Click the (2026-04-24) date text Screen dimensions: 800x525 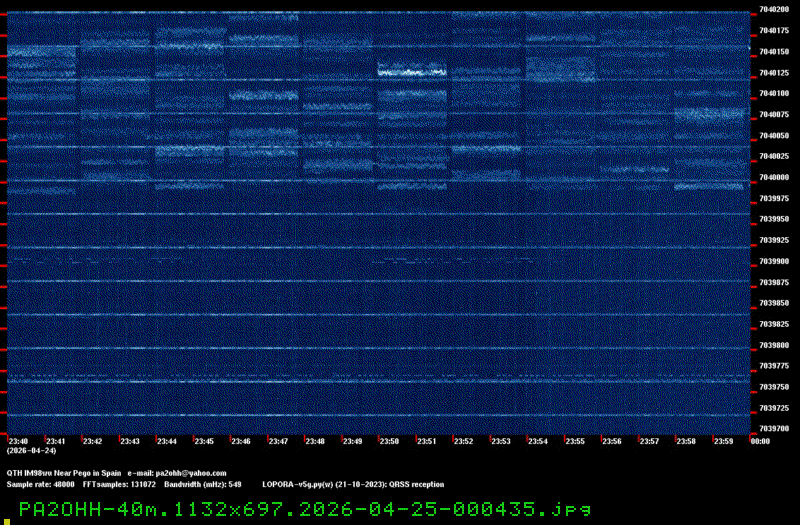31,451
